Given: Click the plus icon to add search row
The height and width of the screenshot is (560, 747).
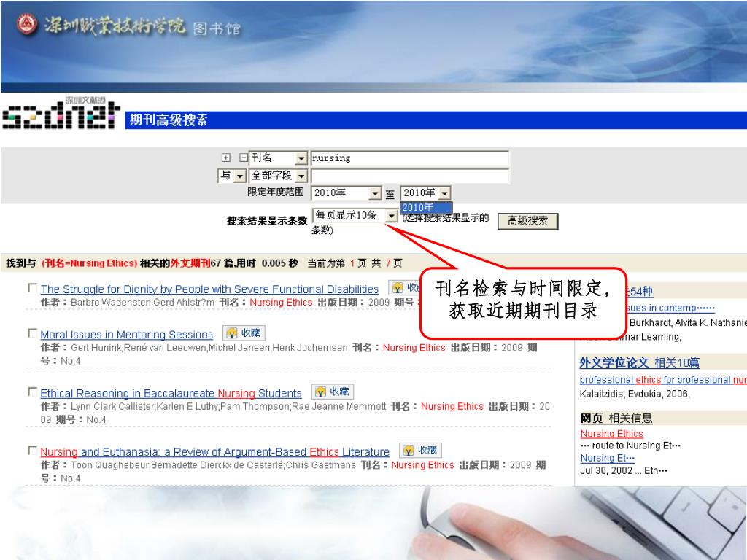Looking at the screenshot, I should coord(226,157).
